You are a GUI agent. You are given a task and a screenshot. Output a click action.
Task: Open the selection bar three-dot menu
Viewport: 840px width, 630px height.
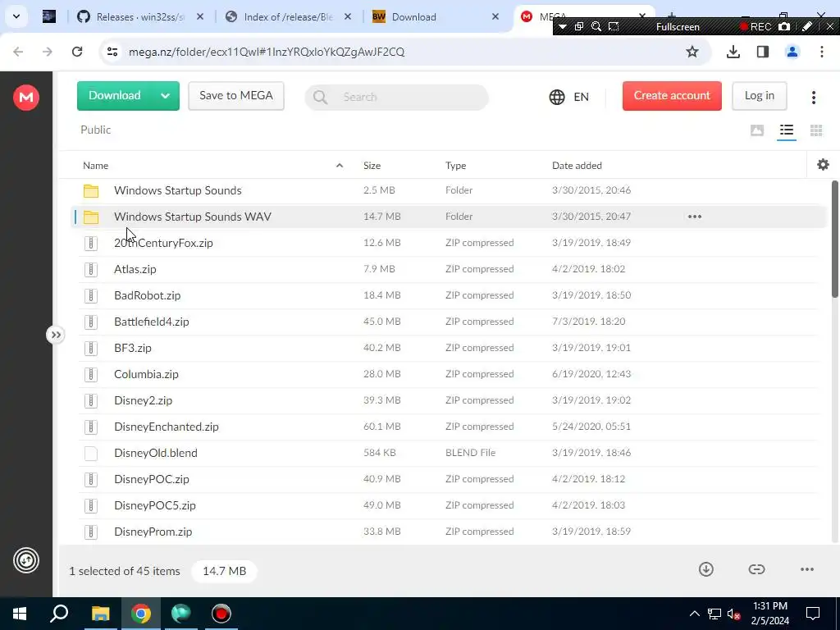coord(807,569)
